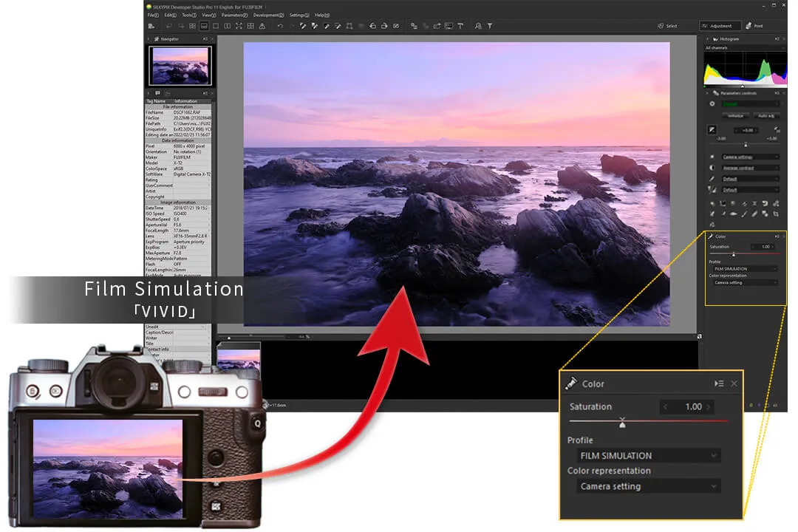Toggle full screen preview icon
798x532 pixels.
pos(239,26)
